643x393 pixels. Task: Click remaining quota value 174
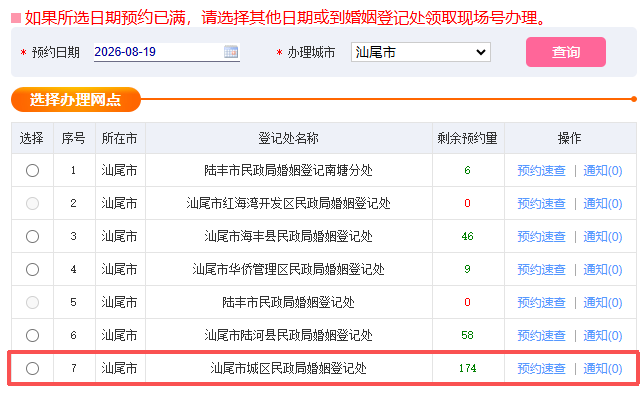tap(467, 368)
